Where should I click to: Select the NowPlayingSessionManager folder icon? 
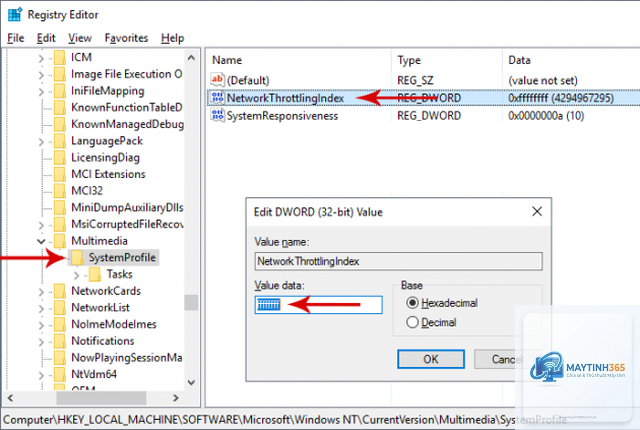coord(60,358)
